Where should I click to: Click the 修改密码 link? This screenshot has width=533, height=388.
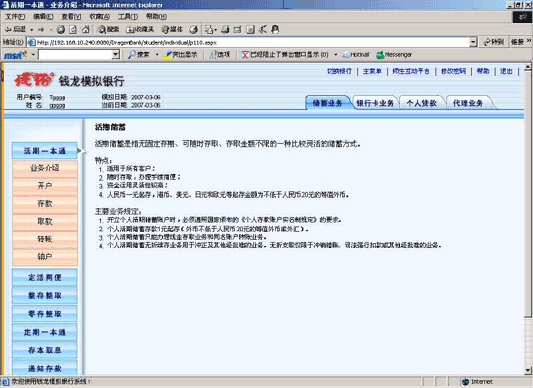tap(453, 71)
